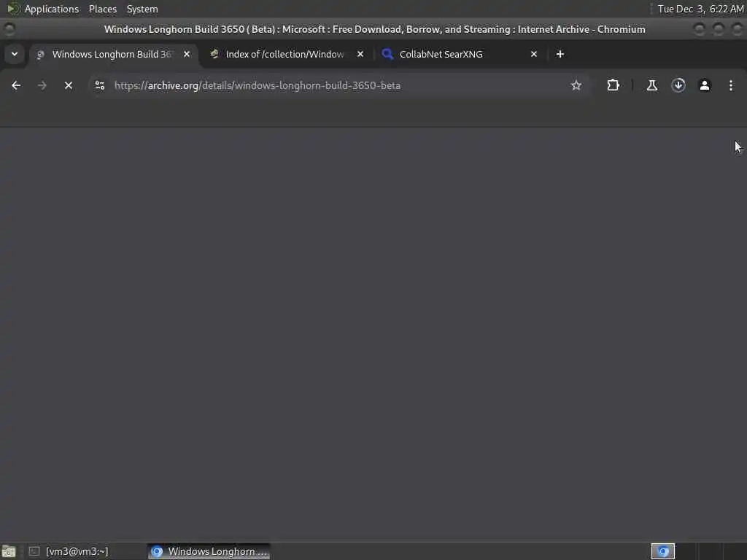Click the window menu button in title bar
Screen dimensions: 747x560
pos(9,29)
